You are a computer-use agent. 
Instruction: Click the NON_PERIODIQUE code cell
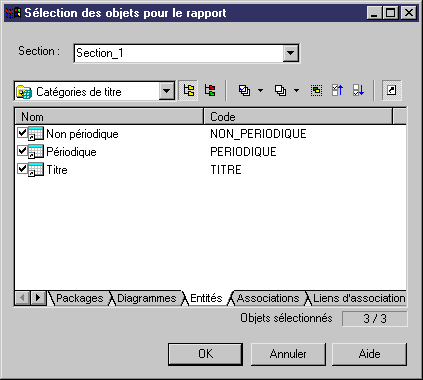tap(258, 134)
